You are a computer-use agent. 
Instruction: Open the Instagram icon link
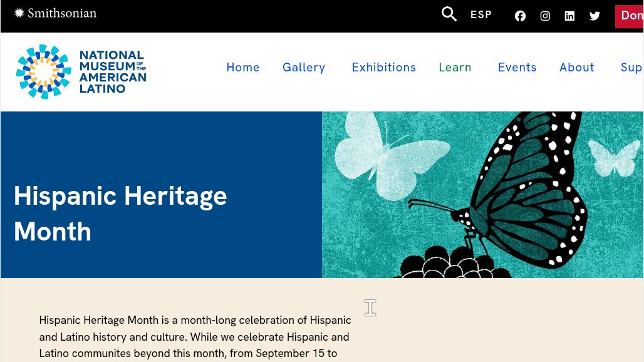[x=545, y=16]
